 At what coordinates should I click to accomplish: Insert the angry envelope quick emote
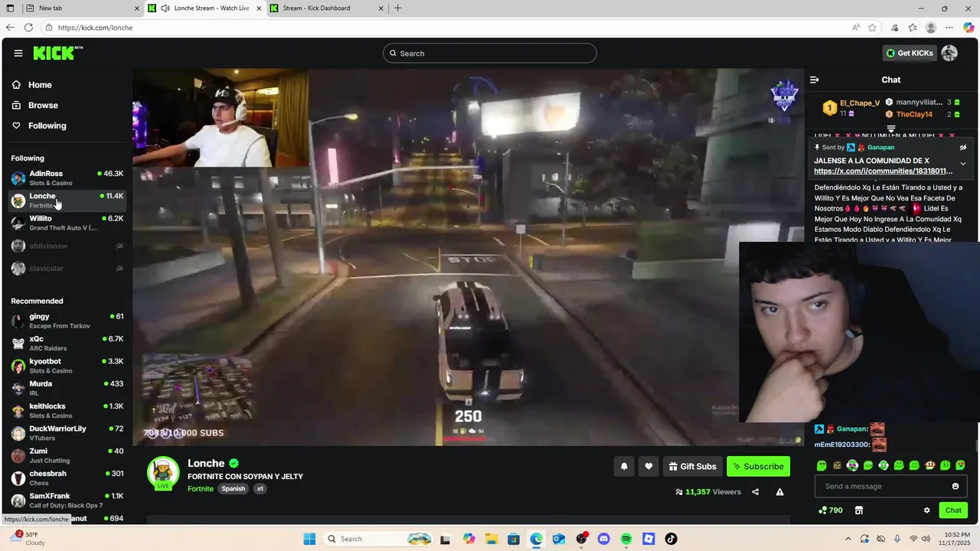point(837,465)
